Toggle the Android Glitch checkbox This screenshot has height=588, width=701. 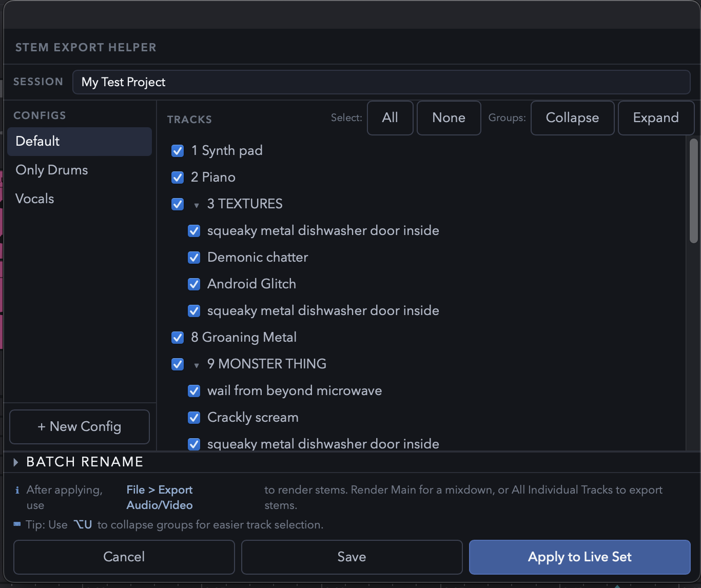tap(194, 284)
